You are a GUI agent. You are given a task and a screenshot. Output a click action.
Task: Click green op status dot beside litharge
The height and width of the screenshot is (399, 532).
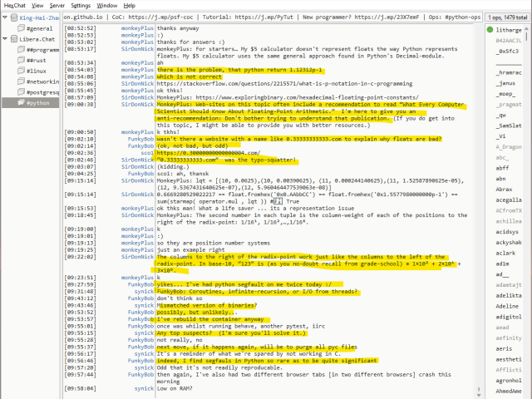[488, 29]
